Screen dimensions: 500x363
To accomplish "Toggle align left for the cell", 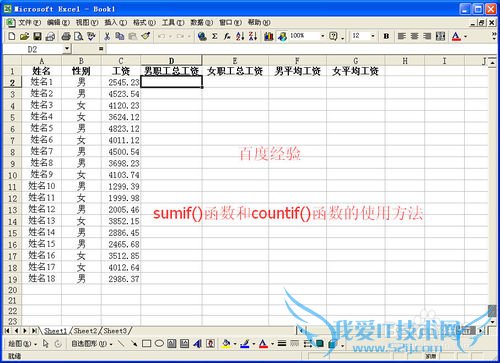I will click(402, 36).
